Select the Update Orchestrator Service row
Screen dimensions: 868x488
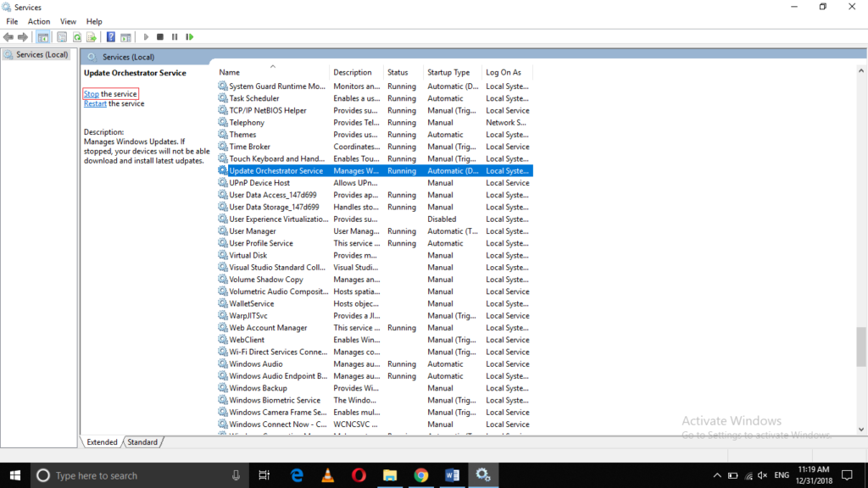[375, 171]
